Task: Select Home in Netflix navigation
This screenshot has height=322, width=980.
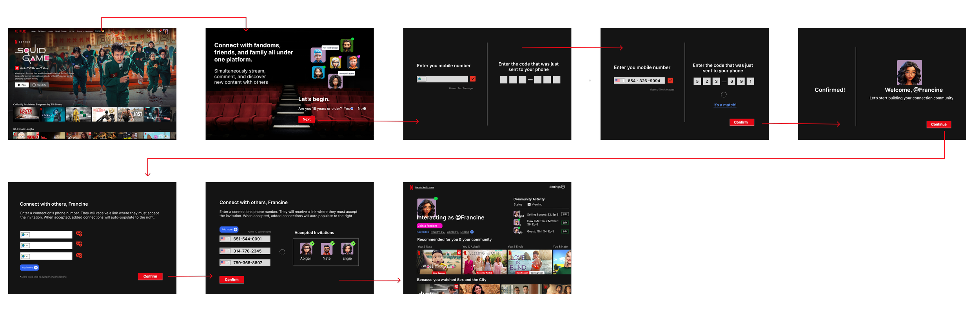Action: [33, 31]
